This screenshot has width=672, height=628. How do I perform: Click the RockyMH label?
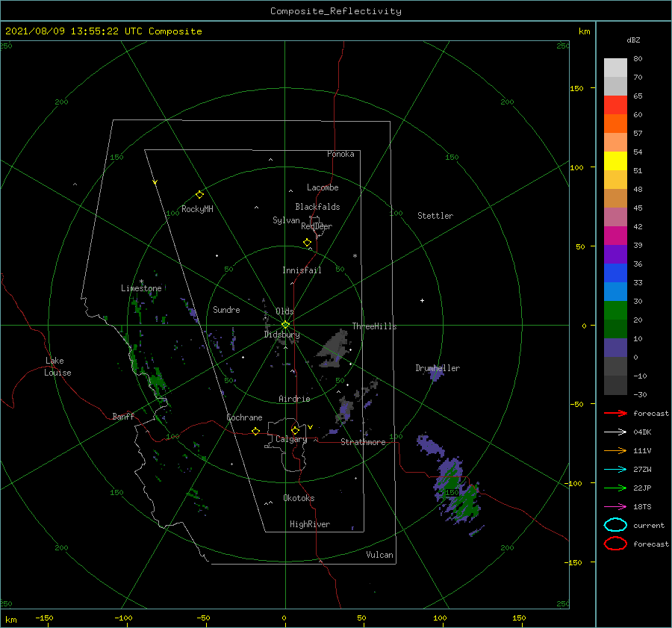point(197,209)
